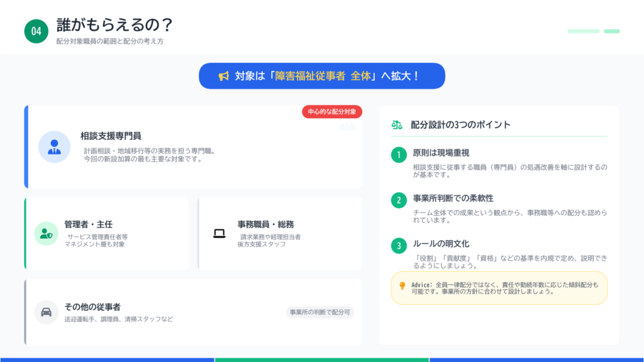
Task: Click the laptop icon beside 事務職員・総務
Action: pyautogui.click(x=219, y=234)
